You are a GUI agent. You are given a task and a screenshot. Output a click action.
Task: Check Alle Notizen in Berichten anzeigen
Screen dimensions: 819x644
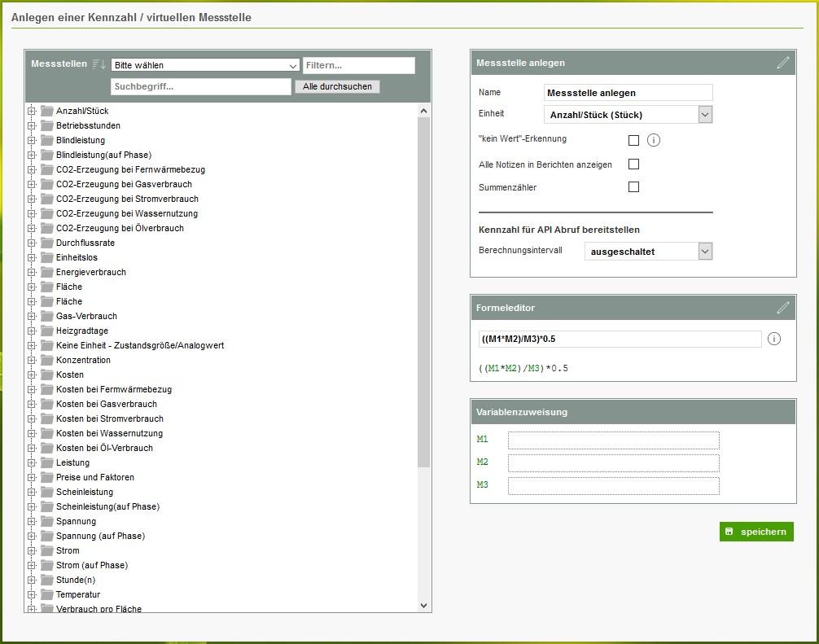click(x=633, y=162)
